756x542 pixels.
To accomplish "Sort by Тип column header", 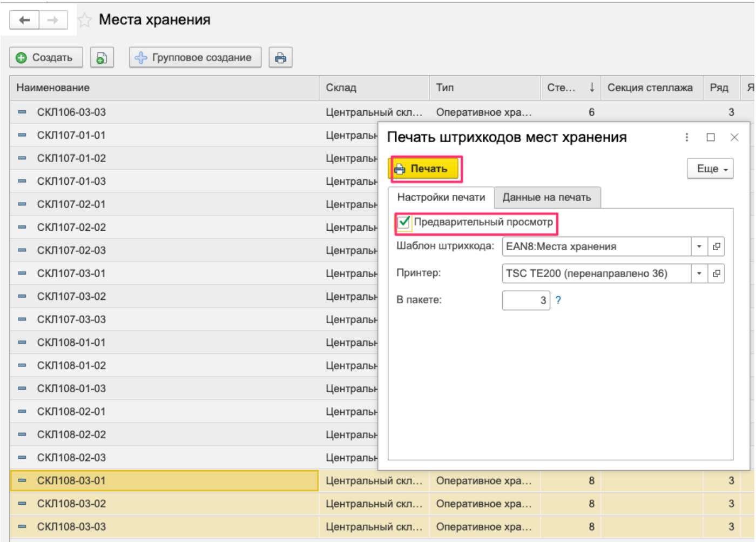I will tap(485, 88).
